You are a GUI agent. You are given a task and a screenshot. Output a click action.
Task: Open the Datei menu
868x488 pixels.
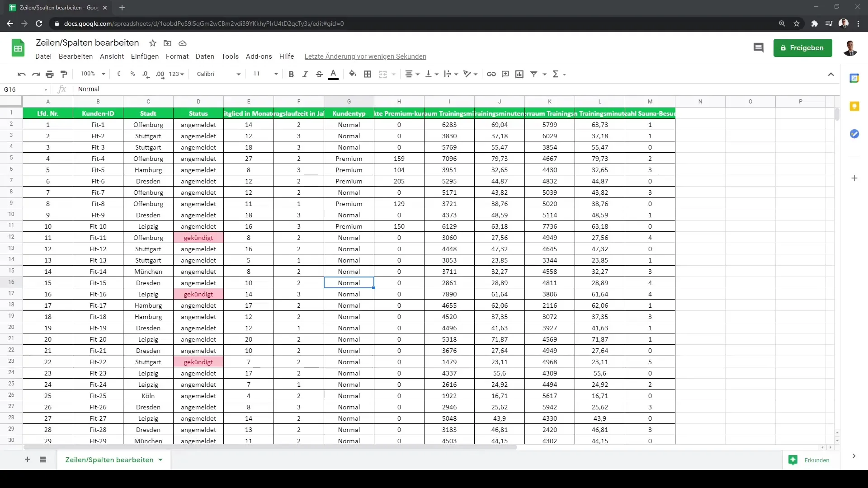coord(43,56)
